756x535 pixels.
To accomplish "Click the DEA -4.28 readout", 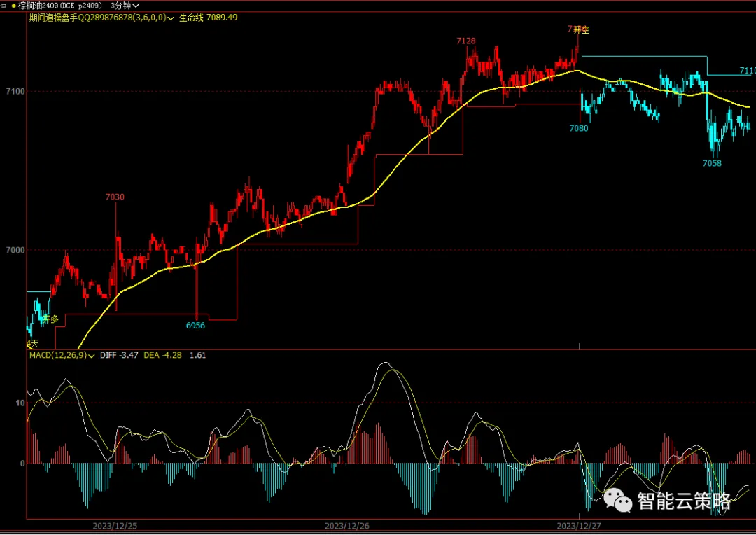I will point(163,356).
